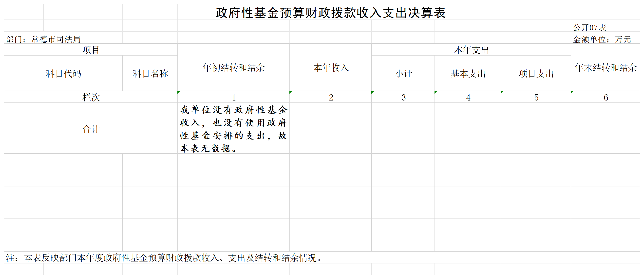Click the bold note about no government fund data
Viewport: 644px width, 279px height.
(x=233, y=129)
